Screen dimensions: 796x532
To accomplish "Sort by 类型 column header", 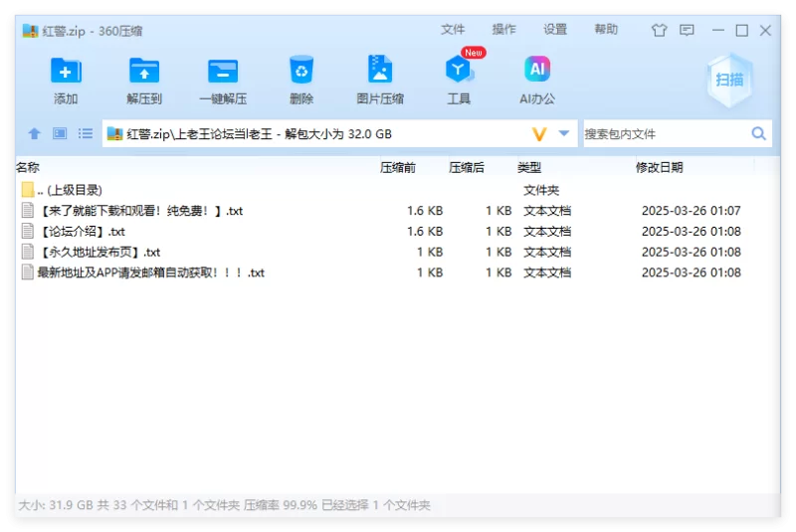I will pos(529,167).
